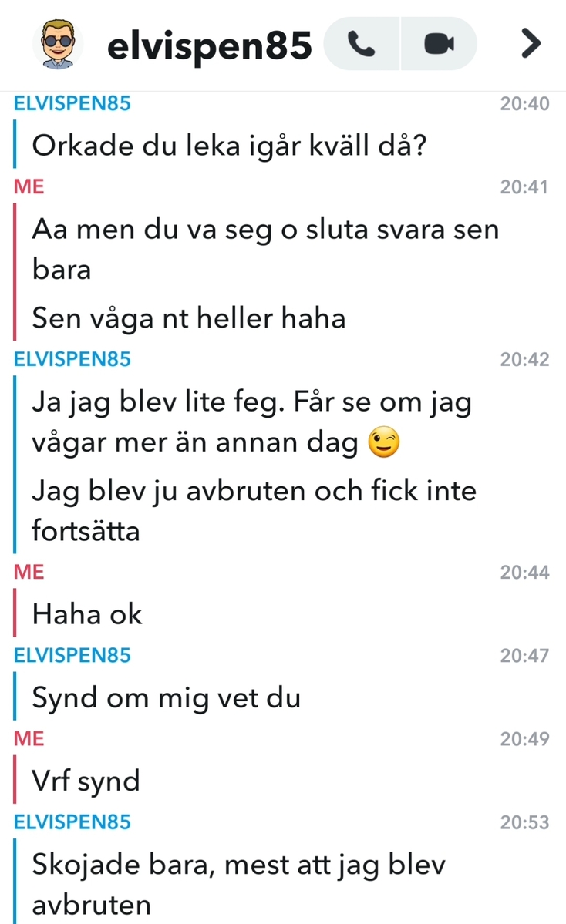Open elvispen85's Bitmoji avatar profile

(58, 44)
